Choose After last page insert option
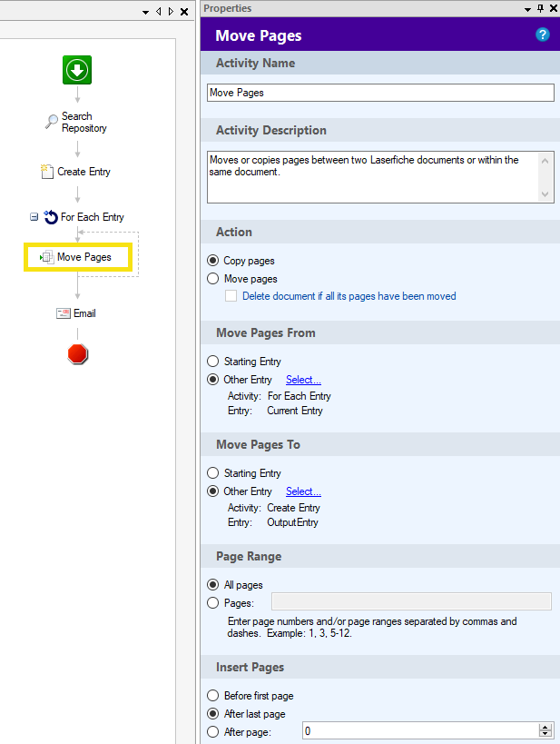 (x=213, y=714)
